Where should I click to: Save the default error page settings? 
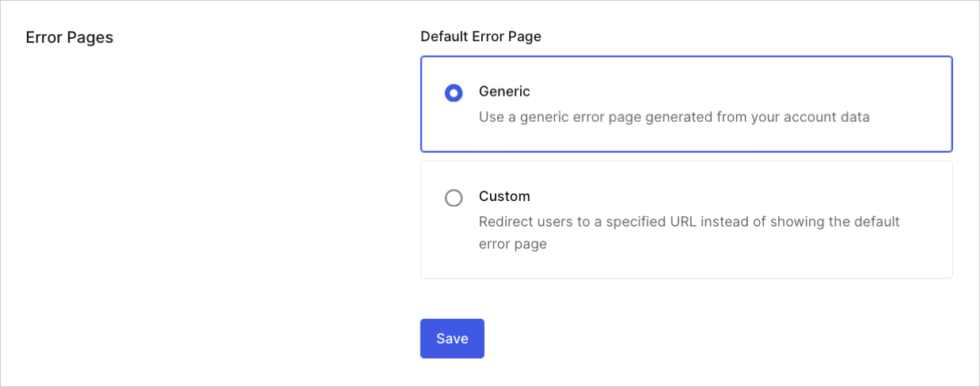tap(452, 339)
